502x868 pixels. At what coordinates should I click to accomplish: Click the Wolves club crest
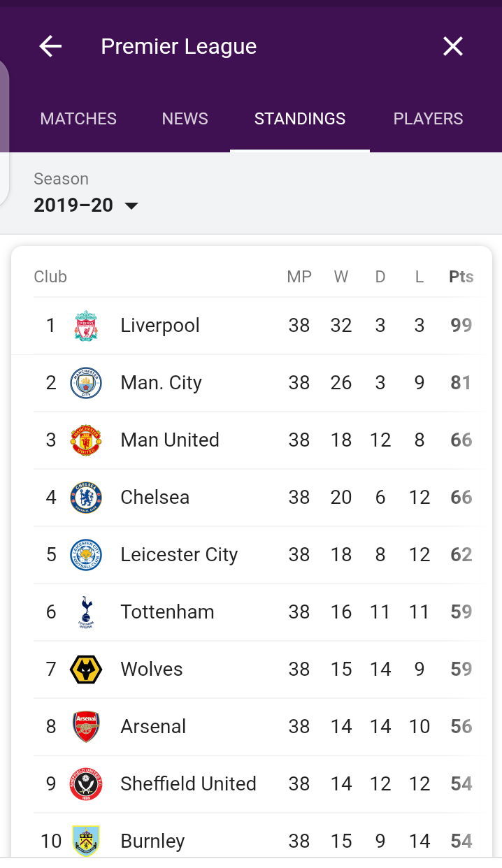pyautogui.click(x=86, y=670)
